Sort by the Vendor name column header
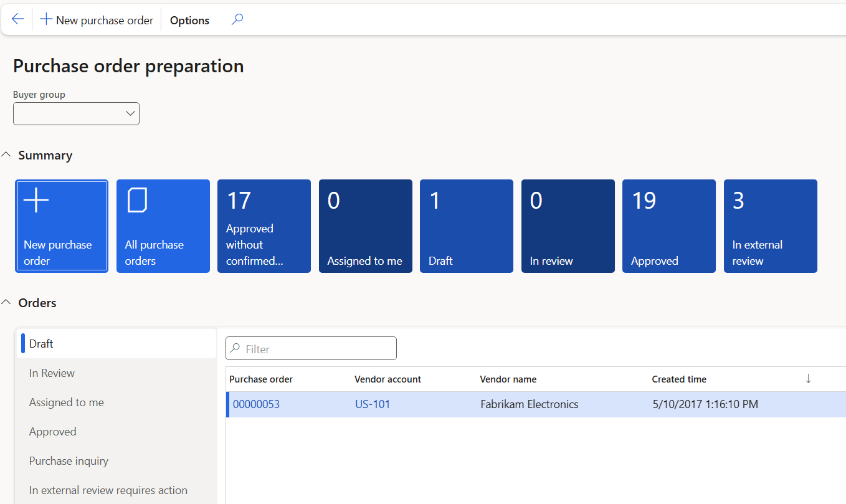The width and height of the screenshot is (846, 504). pyautogui.click(x=508, y=379)
